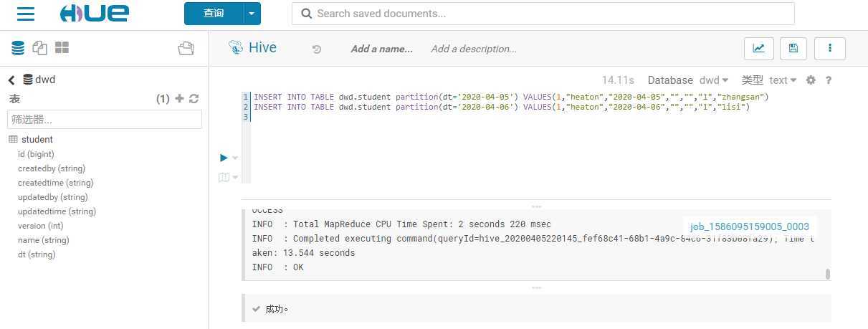The height and width of the screenshot is (329, 868).
Task: Click the Hive editor icon
Action: point(236,48)
